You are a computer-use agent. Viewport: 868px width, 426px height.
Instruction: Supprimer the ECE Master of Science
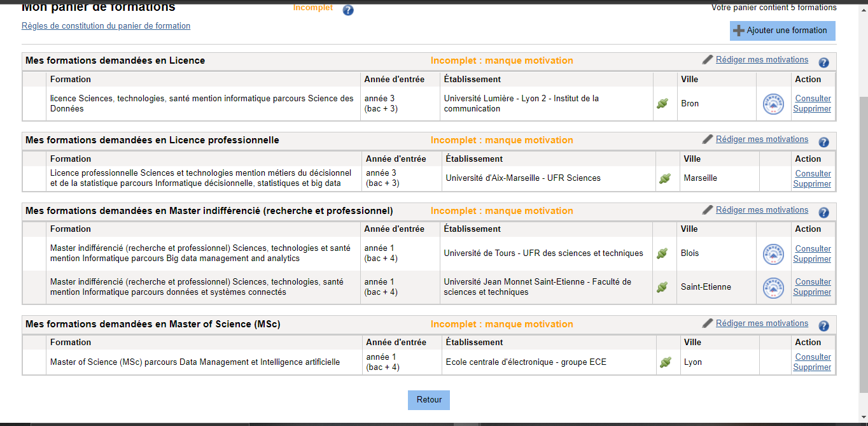tap(812, 367)
